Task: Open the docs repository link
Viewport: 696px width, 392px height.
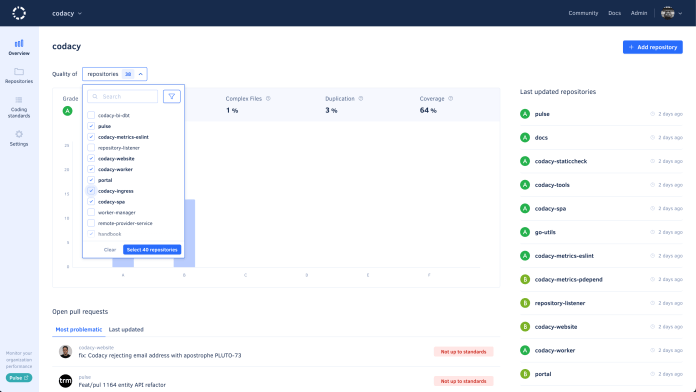Action: click(541, 138)
